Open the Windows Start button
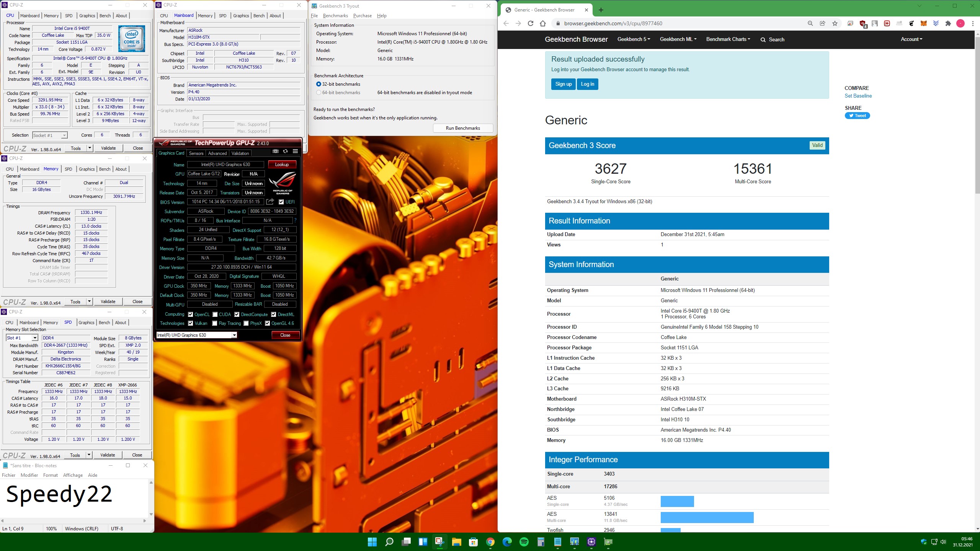Screen dimensions: 980x551 [372, 542]
